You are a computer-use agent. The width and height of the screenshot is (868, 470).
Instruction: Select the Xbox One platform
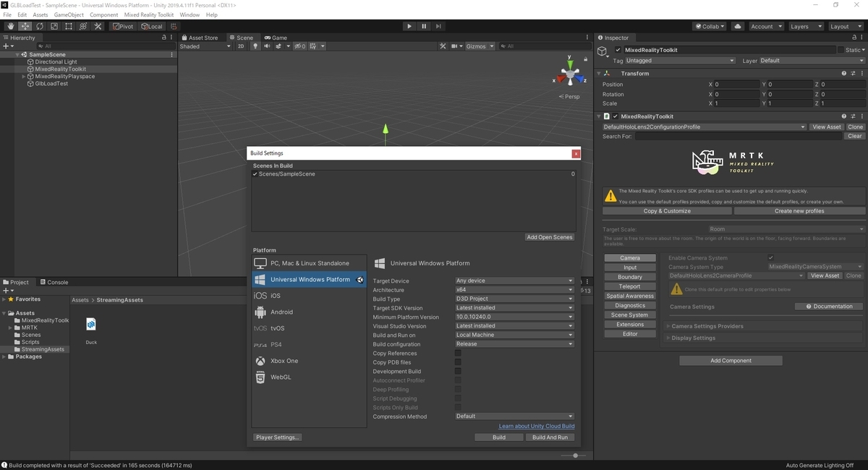[309, 361]
